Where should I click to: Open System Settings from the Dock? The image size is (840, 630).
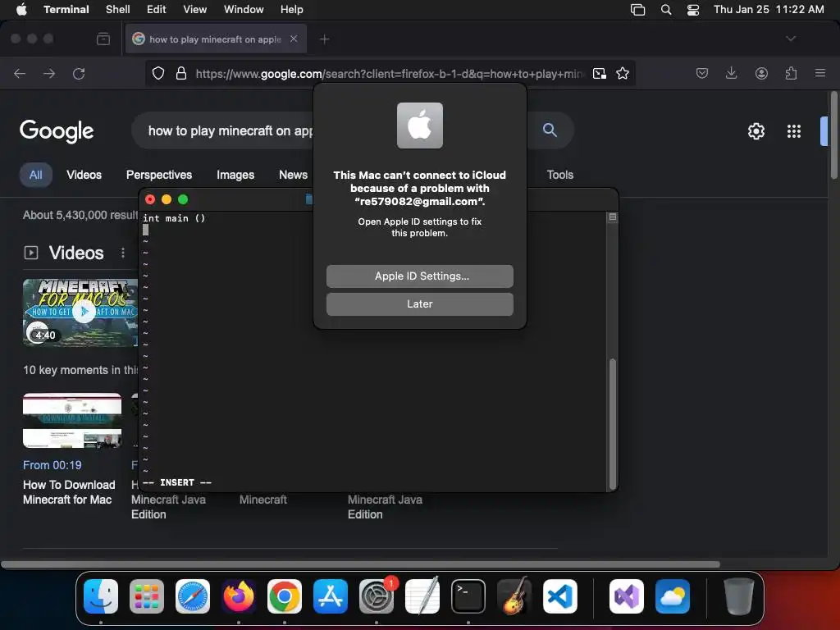tap(377, 596)
